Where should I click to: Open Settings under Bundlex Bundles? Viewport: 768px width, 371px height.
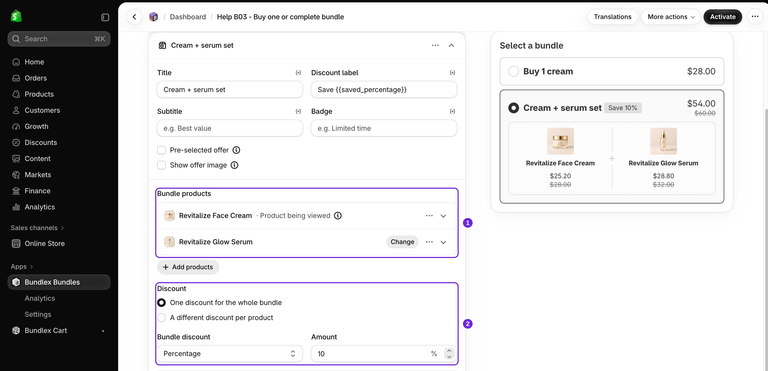[x=38, y=315]
